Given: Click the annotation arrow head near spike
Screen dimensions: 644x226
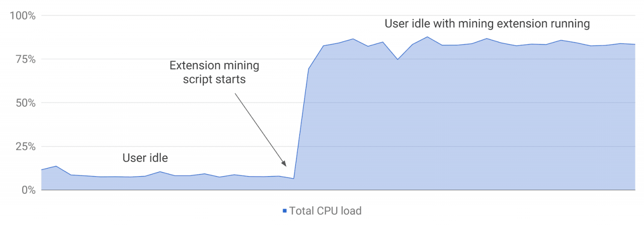Looking at the screenshot, I should tap(284, 163).
